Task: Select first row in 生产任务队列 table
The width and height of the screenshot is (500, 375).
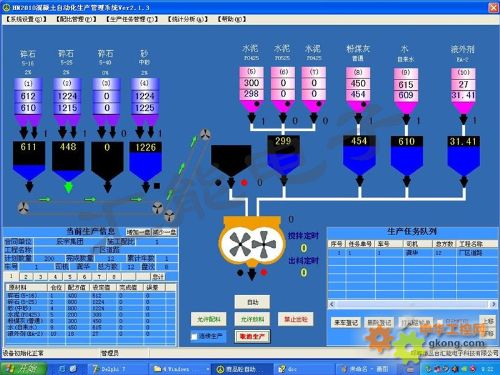Action: click(x=412, y=253)
